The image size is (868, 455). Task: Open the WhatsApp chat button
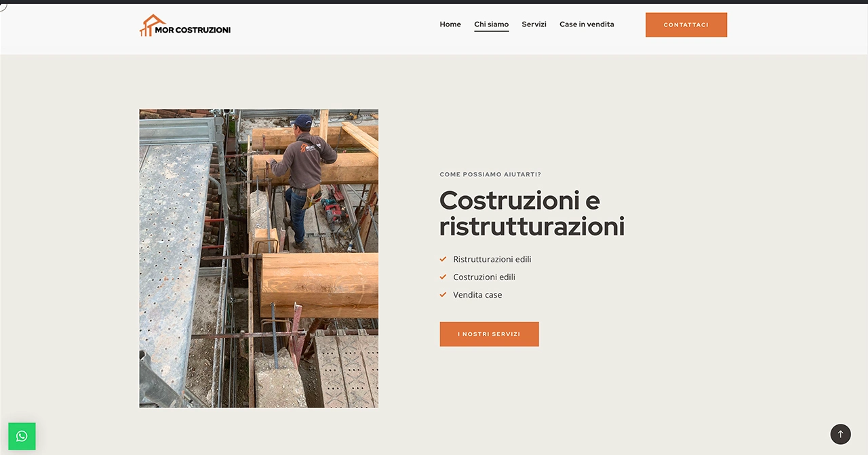pyautogui.click(x=22, y=436)
